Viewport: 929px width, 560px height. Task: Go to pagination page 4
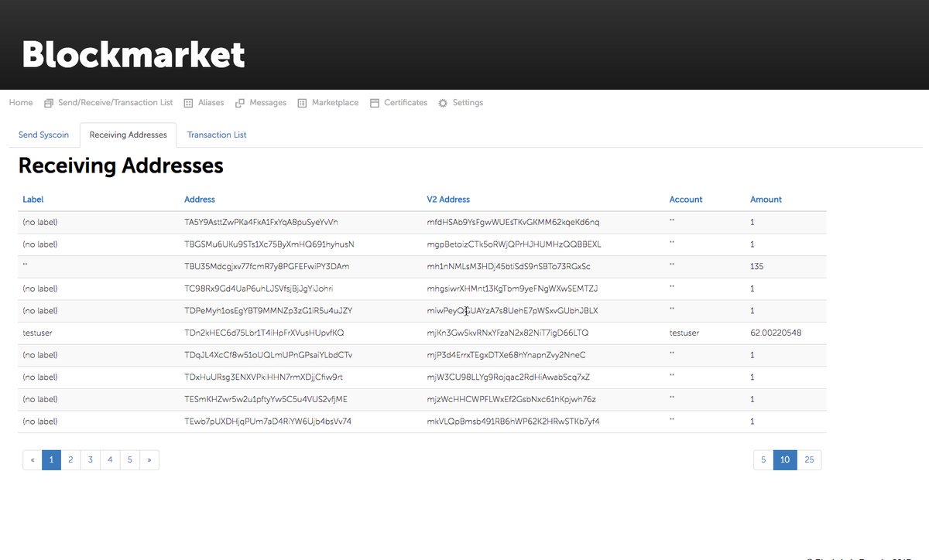(x=110, y=459)
